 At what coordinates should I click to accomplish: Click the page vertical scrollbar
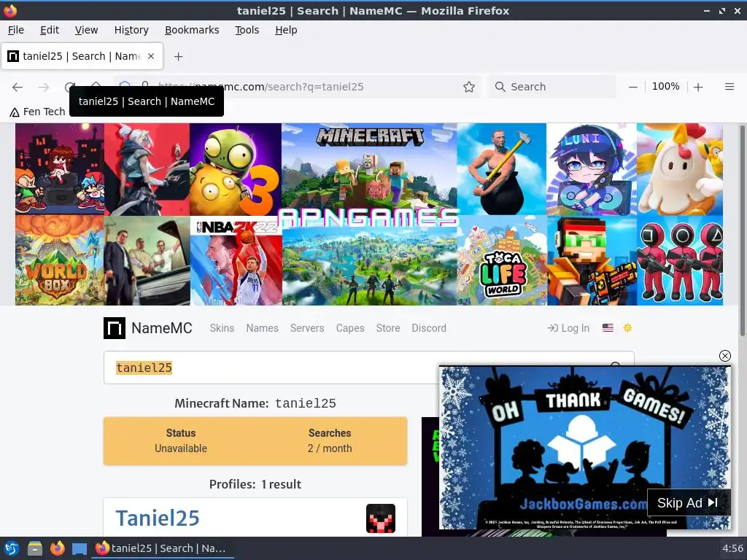[742, 231]
